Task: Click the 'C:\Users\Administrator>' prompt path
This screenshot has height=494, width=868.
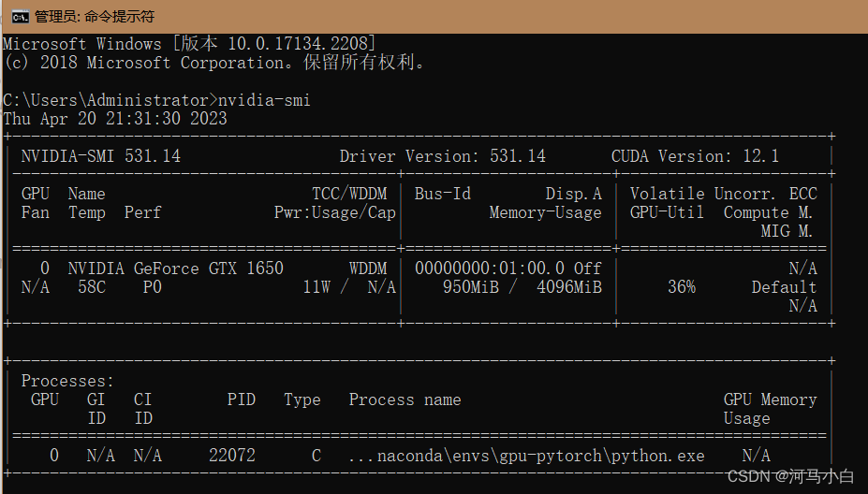Action: [110, 100]
